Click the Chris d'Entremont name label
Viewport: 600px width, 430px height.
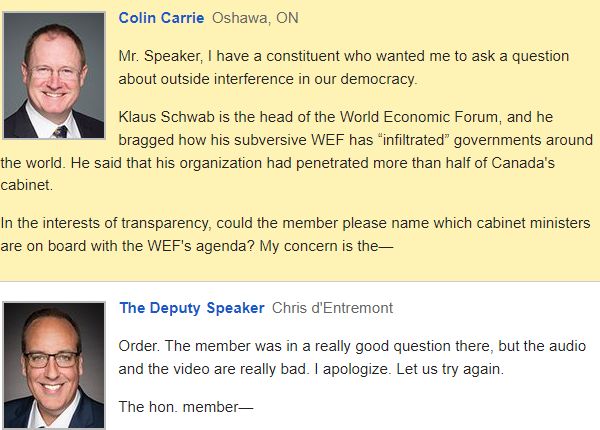[332, 308]
